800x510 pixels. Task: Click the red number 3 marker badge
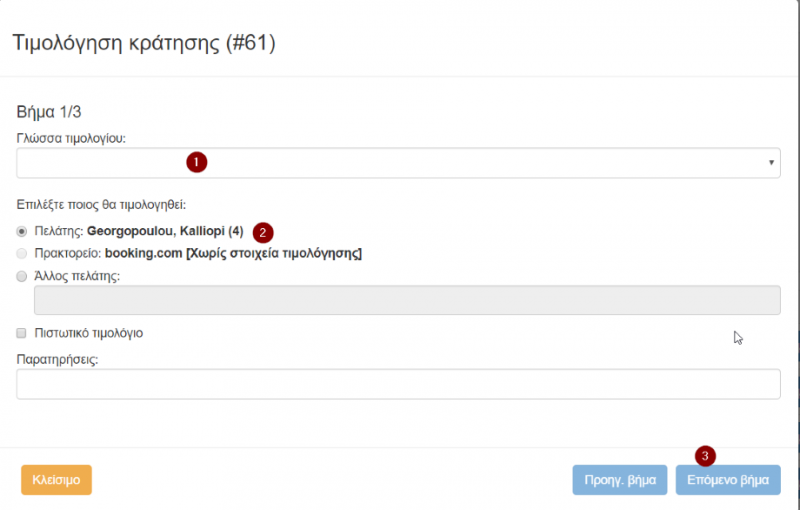[706, 456]
